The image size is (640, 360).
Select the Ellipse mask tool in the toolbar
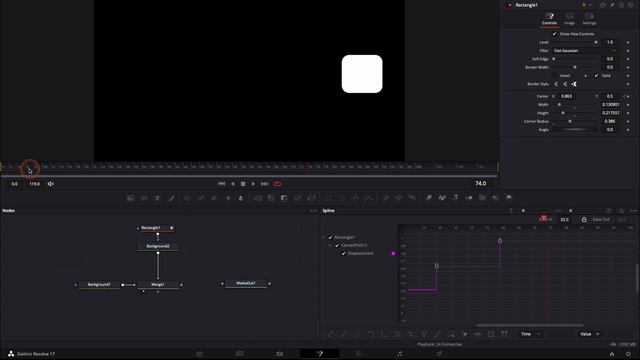[342, 198]
